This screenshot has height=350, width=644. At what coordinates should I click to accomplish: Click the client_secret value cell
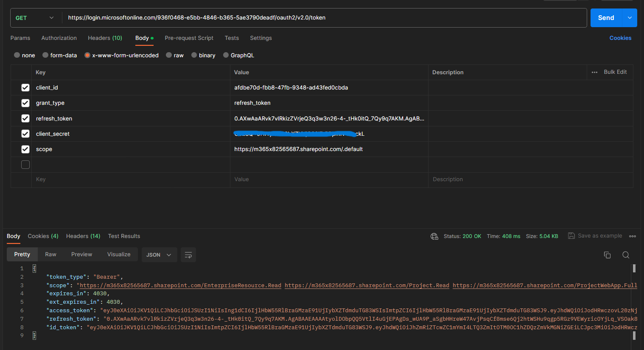pos(329,134)
